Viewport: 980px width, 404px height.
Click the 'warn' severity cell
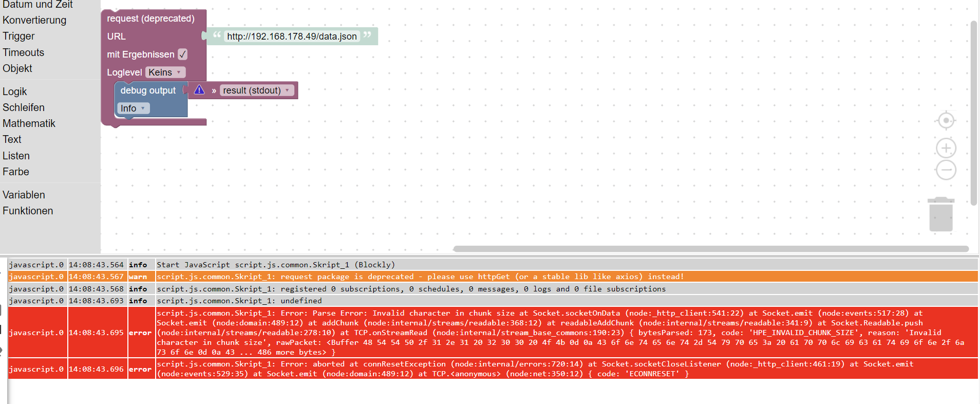(141, 277)
